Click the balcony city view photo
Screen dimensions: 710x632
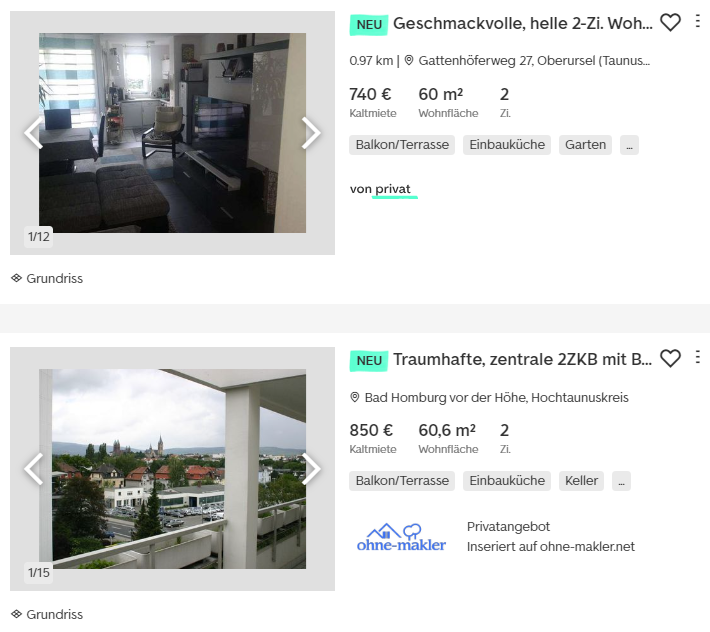tap(173, 469)
